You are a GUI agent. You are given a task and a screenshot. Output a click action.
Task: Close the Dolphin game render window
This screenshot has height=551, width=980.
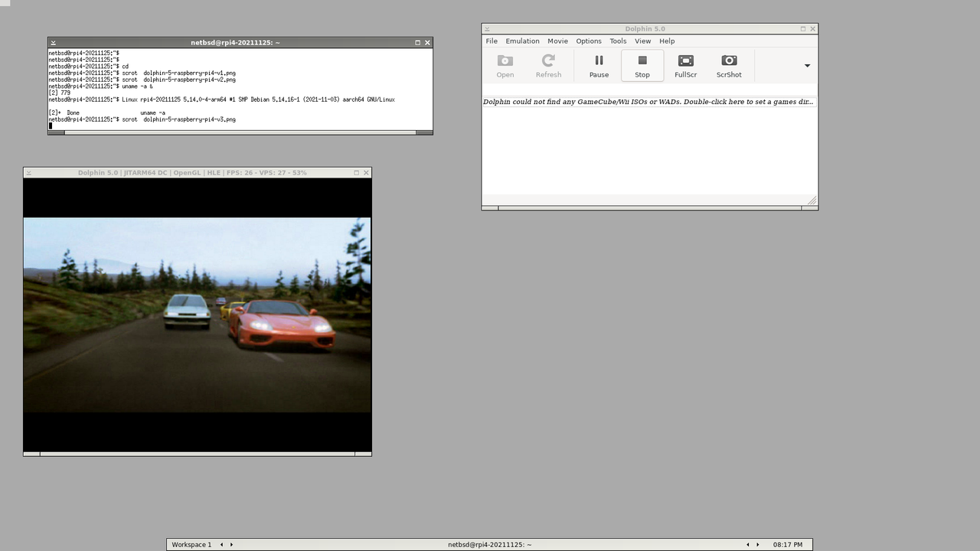click(366, 173)
